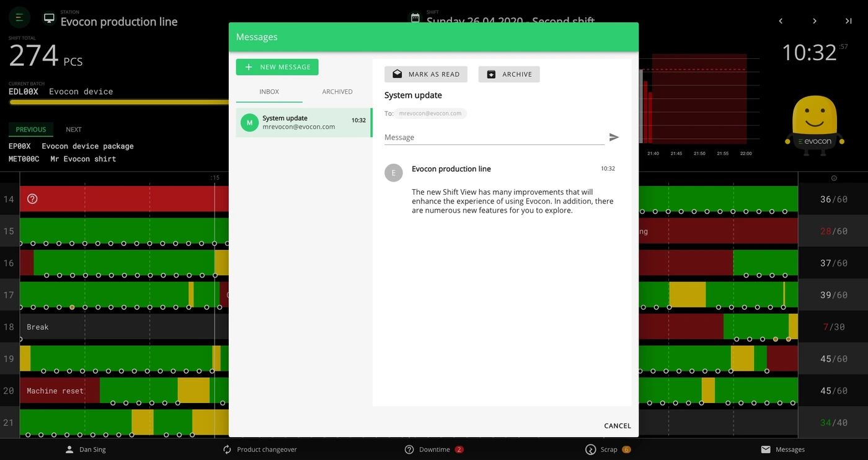Mark the message as read
The width and height of the screenshot is (868, 460).
(426, 74)
